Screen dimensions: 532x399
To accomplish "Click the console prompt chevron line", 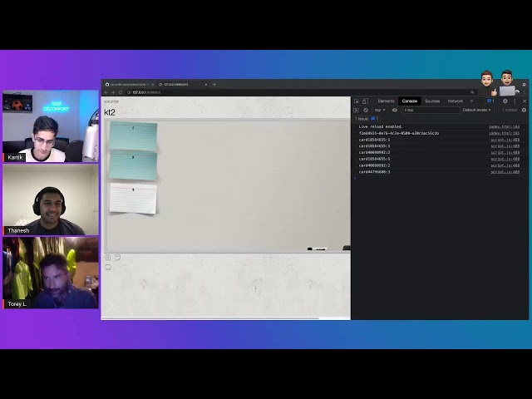I will (440, 178).
